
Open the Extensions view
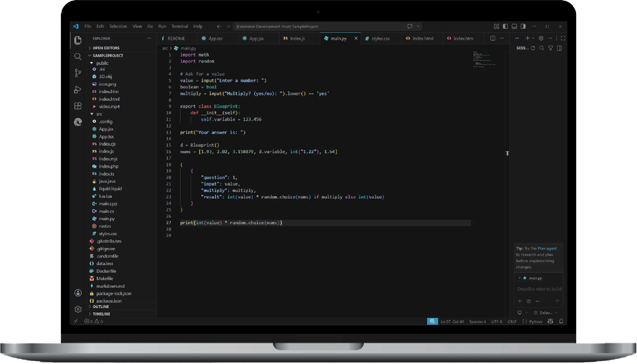tap(78, 106)
